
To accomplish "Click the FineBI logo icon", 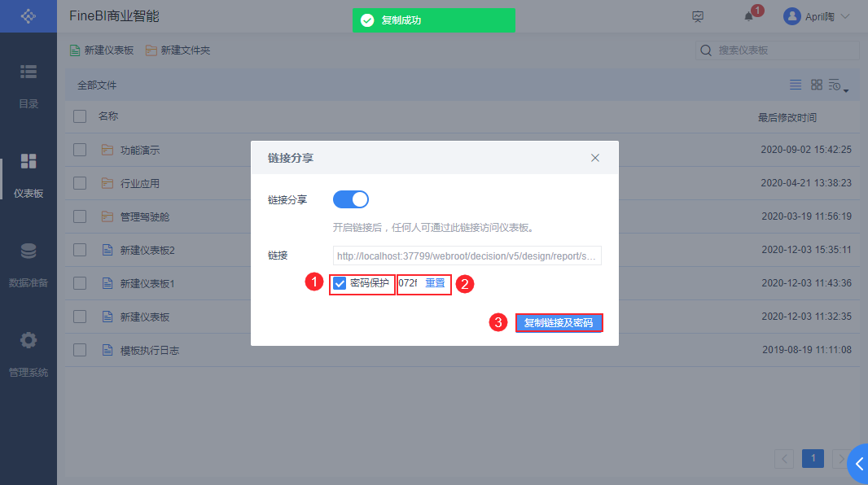I will [x=28, y=16].
